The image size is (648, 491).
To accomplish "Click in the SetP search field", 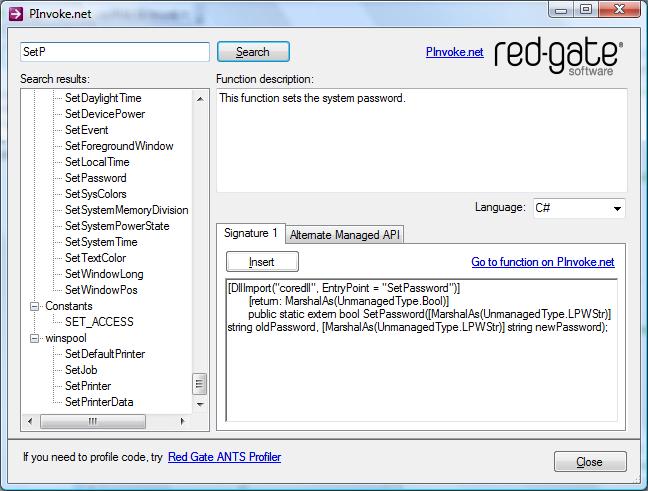I will click(x=114, y=52).
